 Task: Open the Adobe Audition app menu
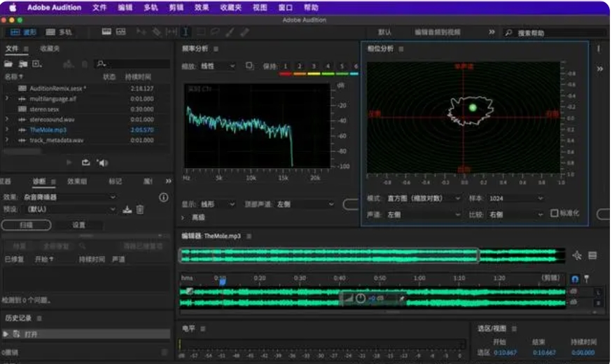(x=54, y=8)
